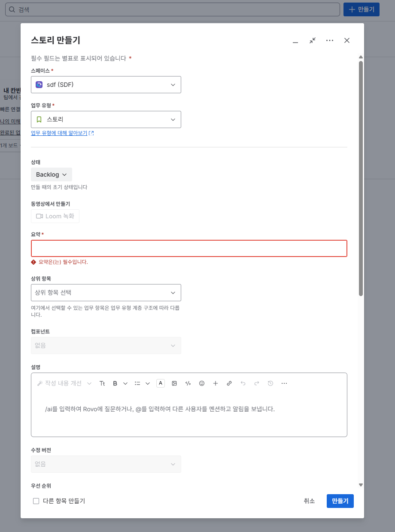Open description version history clock icon
Viewport: 395px width, 532px height.
point(270,383)
